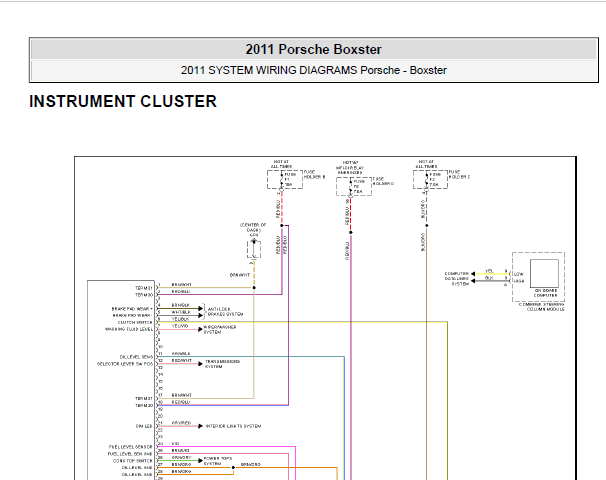
Task: Click the '(CENTER OF DASH)' ground label
Action: click(x=253, y=227)
